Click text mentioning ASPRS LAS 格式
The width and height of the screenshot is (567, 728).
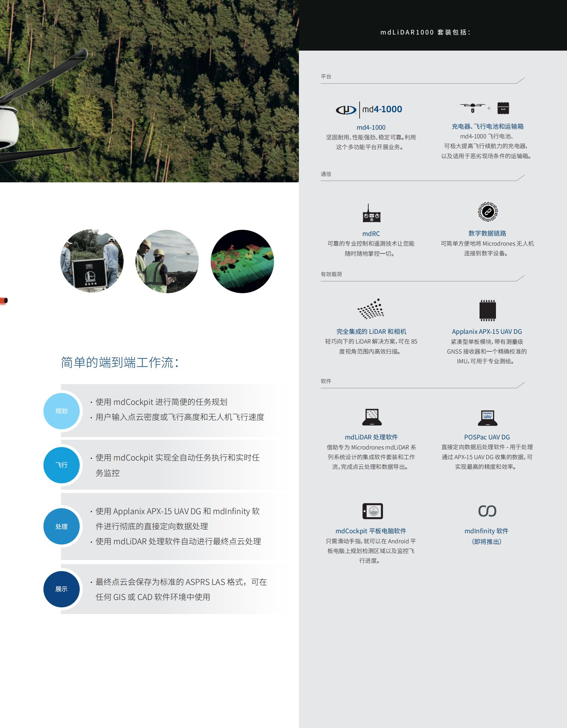tap(181, 590)
